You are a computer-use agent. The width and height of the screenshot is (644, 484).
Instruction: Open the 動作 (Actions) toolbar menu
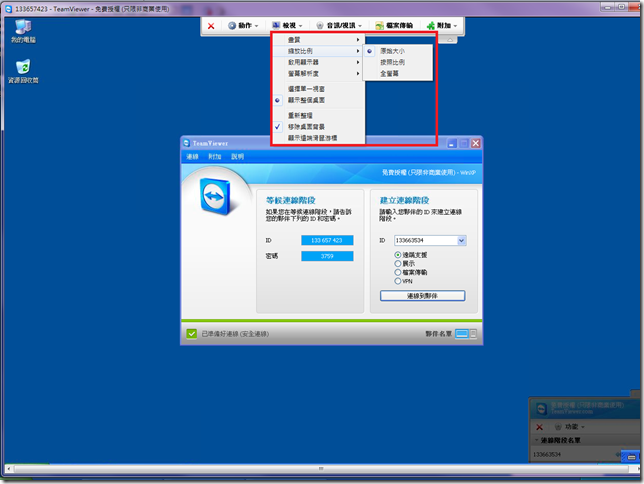tap(244, 25)
